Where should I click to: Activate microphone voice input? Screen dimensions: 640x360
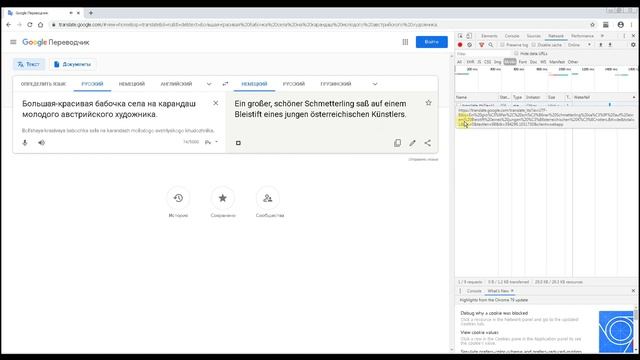pyautogui.click(x=25, y=143)
